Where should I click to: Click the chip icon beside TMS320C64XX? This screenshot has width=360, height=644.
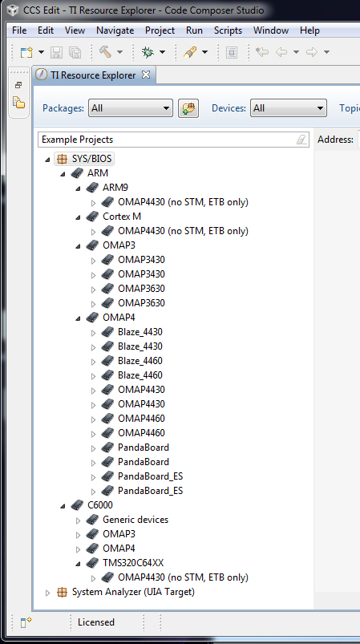[92, 563]
